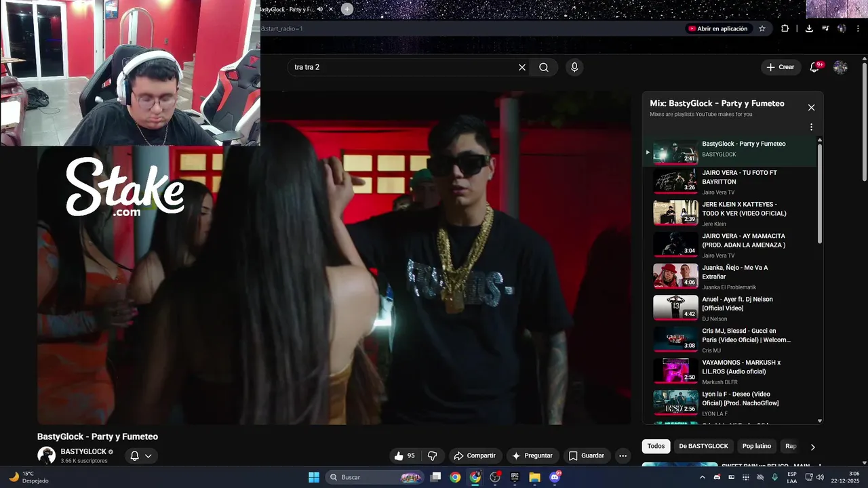Clear the YouTube search box with X

tap(522, 67)
